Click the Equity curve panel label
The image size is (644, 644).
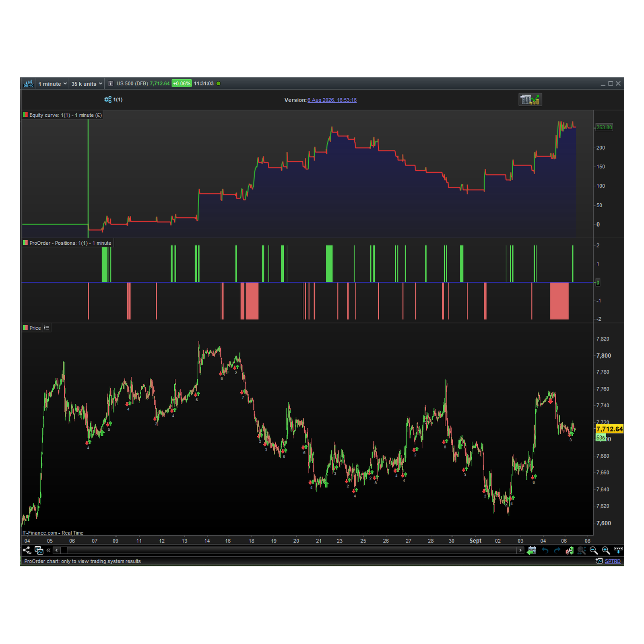(62, 115)
